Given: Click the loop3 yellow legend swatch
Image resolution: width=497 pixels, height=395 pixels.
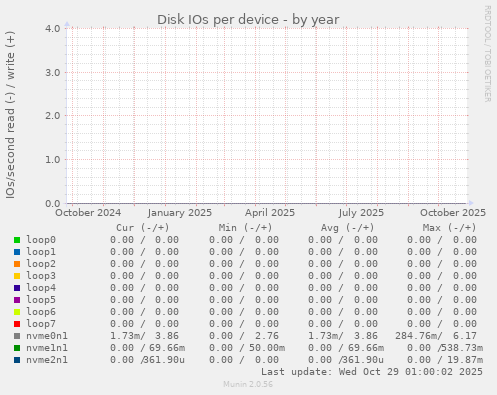Looking at the screenshot, I should pyautogui.click(x=17, y=276).
